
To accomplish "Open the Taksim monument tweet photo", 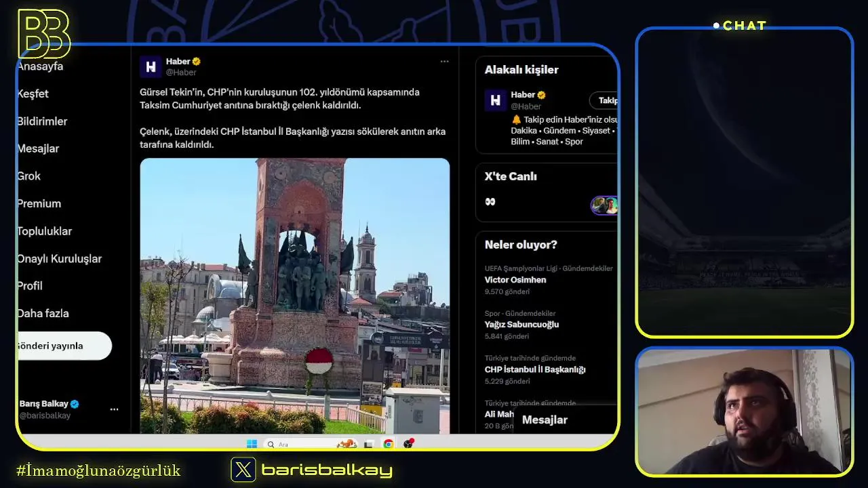I will (x=295, y=296).
